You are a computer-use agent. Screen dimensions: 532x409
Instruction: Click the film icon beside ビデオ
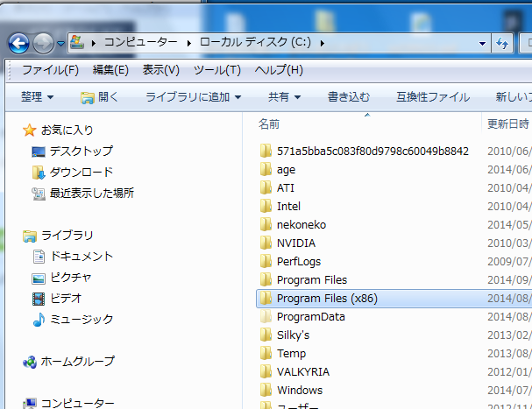click(39, 299)
